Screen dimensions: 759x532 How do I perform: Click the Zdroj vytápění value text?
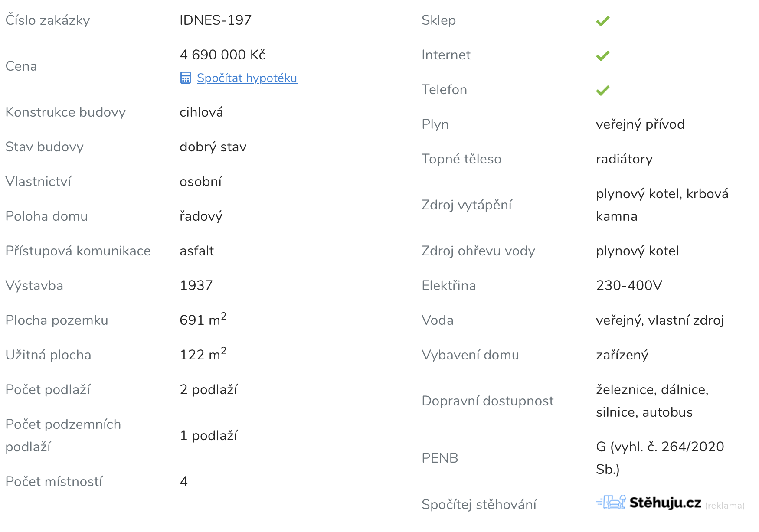[x=662, y=205]
